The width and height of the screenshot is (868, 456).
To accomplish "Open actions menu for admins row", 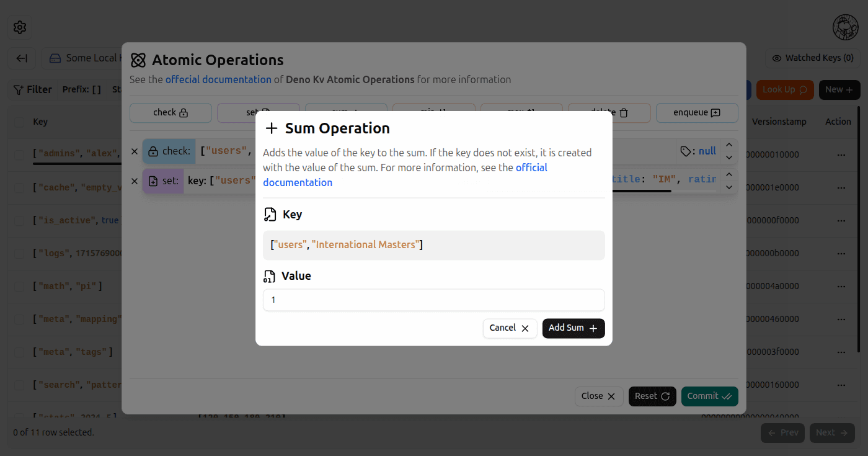I will pyautogui.click(x=841, y=154).
